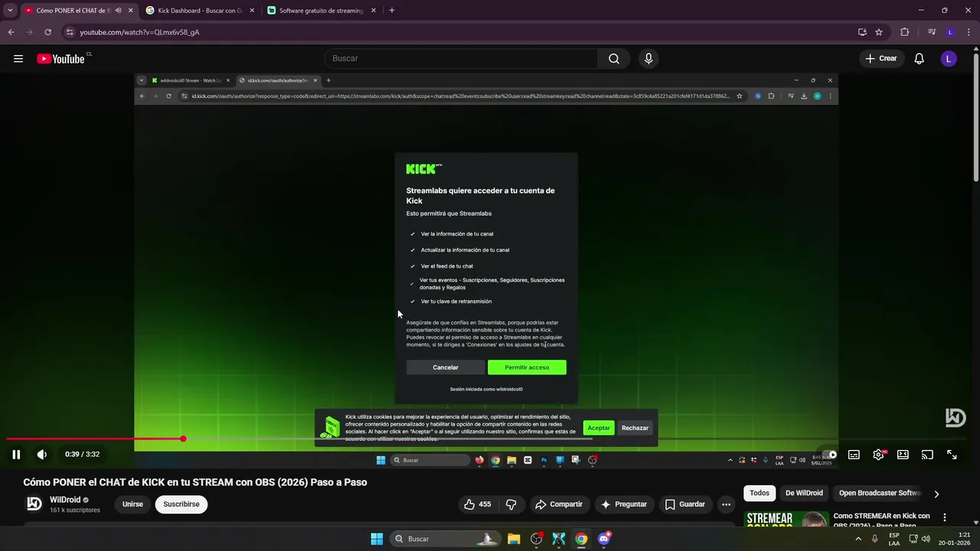Open a new browser tab

click(392, 11)
